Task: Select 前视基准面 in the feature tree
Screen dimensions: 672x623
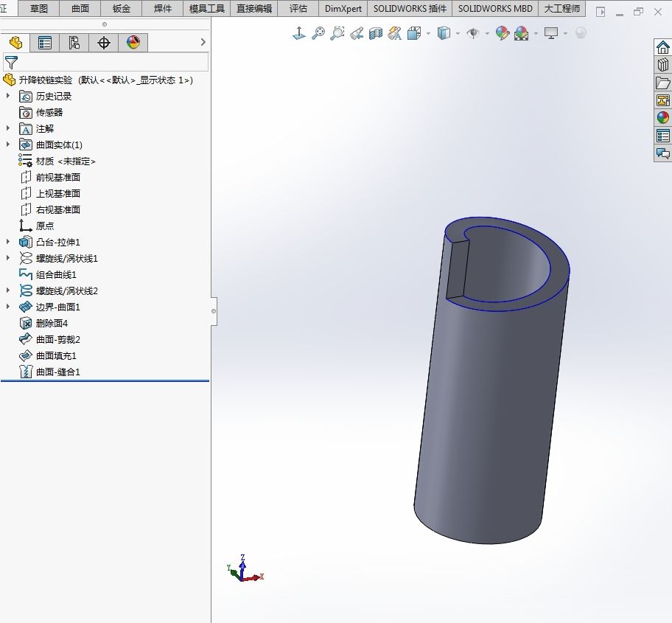Action: pyautogui.click(x=57, y=177)
